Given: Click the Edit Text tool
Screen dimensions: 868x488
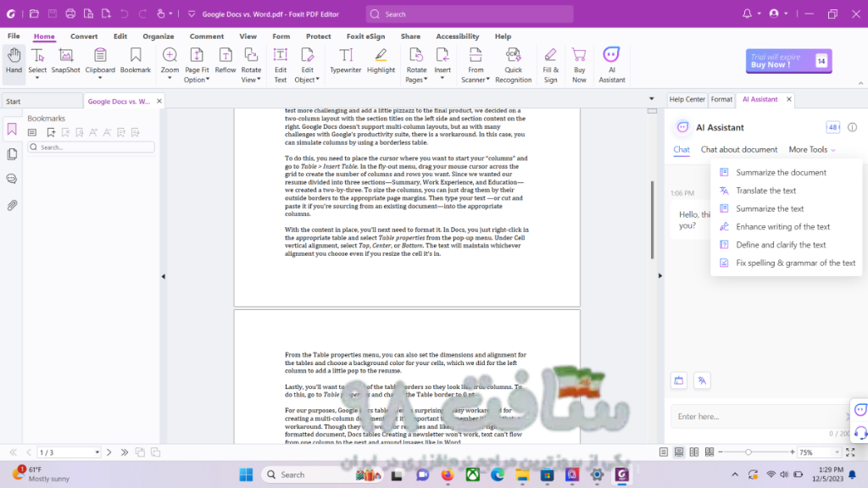Looking at the screenshot, I should click(x=281, y=64).
